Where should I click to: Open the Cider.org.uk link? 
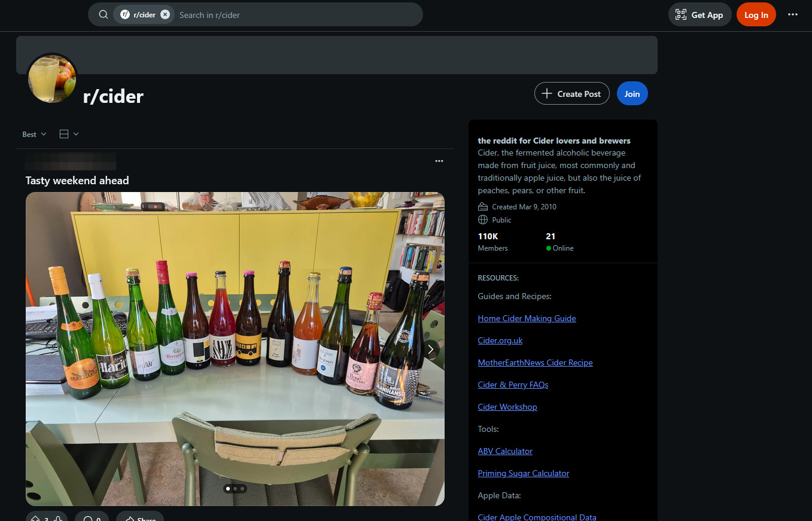coord(500,340)
